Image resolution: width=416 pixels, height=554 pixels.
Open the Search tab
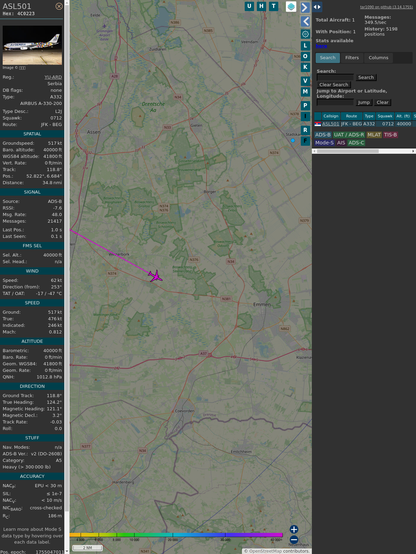tap(328, 58)
